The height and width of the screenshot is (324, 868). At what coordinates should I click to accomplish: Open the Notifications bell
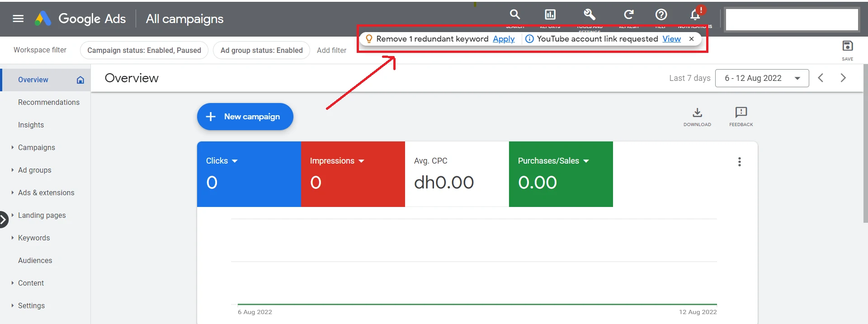pos(696,14)
